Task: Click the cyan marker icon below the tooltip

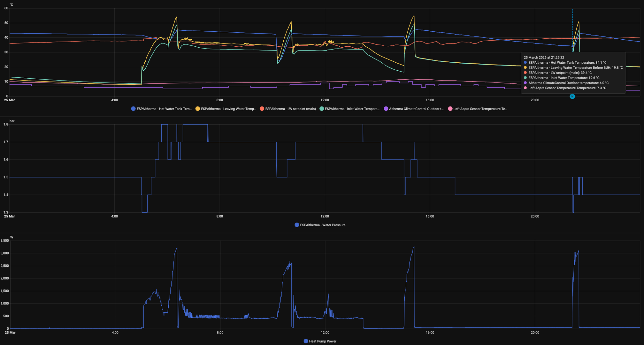Action: pos(572,96)
